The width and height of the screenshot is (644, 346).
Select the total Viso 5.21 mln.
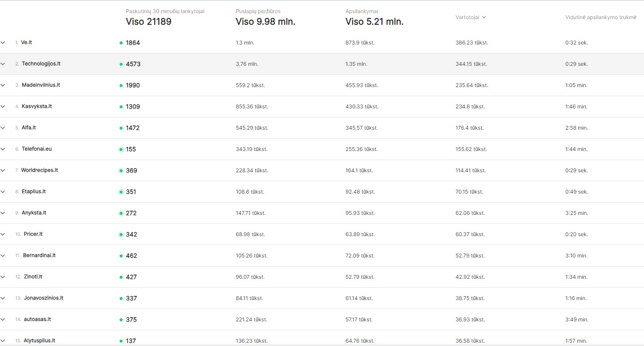pyautogui.click(x=375, y=22)
